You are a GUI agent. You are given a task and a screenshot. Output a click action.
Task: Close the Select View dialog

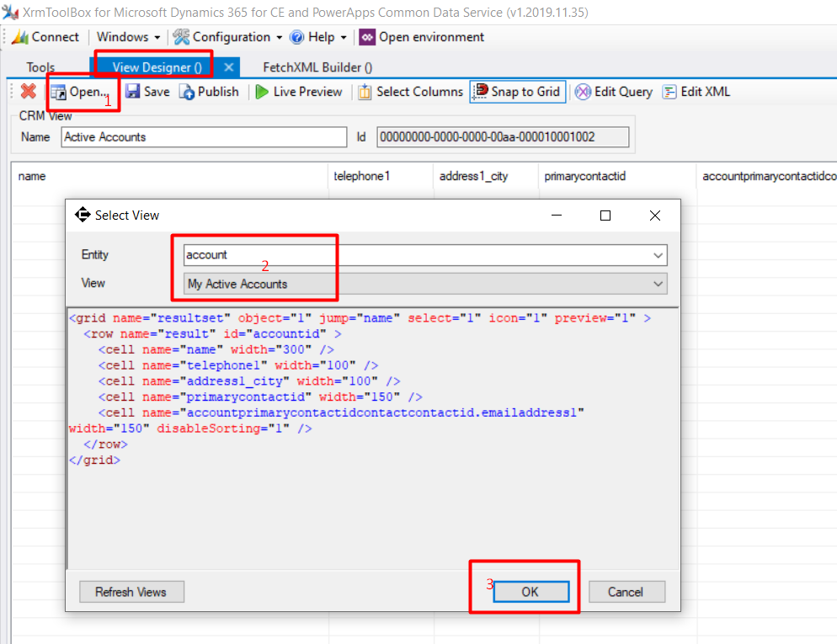pyautogui.click(x=655, y=216)
